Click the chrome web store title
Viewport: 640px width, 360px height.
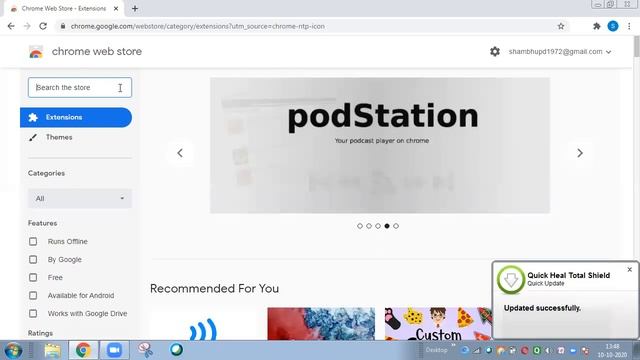click(x=97, y=52)
